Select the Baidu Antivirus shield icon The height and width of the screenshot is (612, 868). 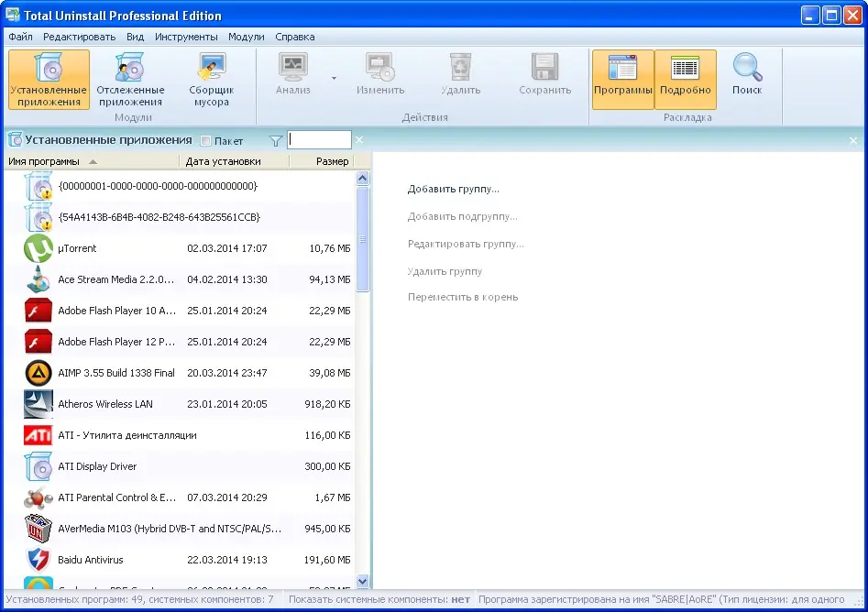tap(38, 560)
